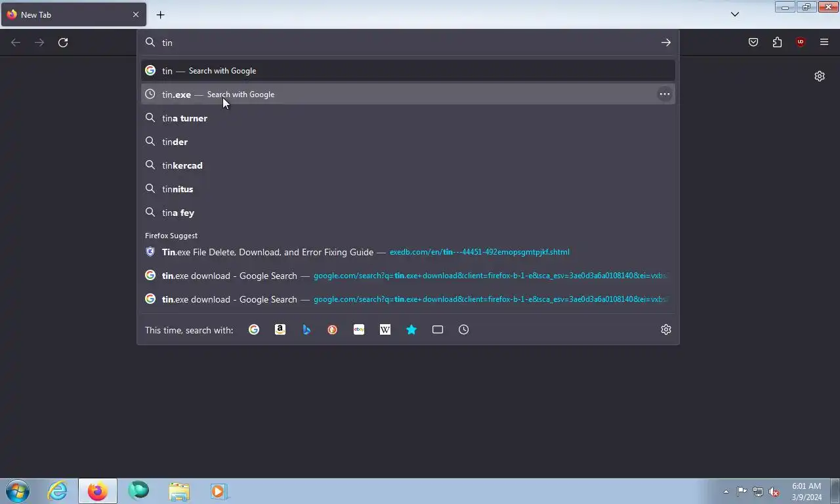Show hidden system tray icons

click(x=726, y=492)
